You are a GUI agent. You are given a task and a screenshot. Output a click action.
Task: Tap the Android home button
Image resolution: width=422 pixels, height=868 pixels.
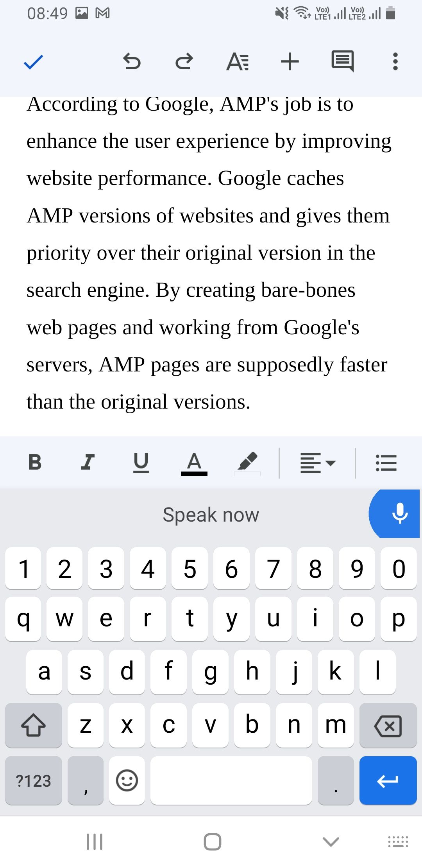coord(213,841)
